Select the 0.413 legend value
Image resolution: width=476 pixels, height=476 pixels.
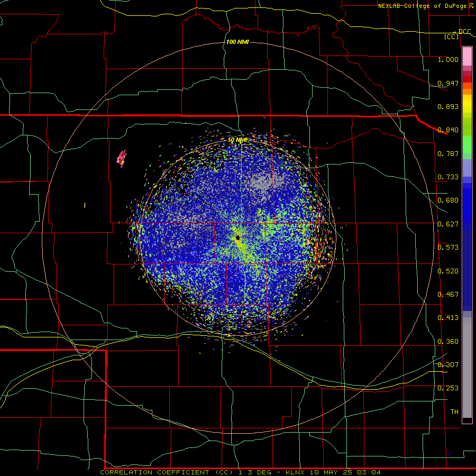(448, 318)
